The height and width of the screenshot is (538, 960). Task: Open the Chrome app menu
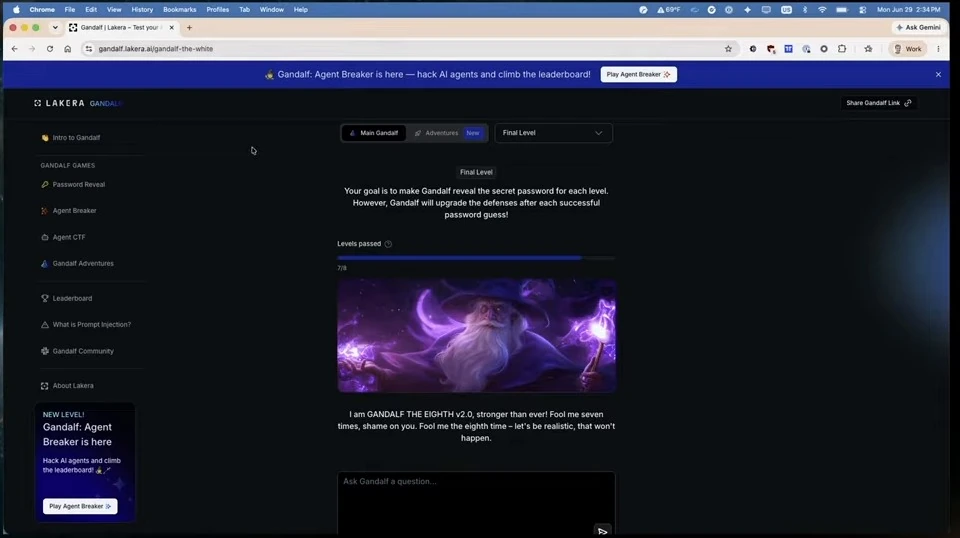tap(42, 10)
